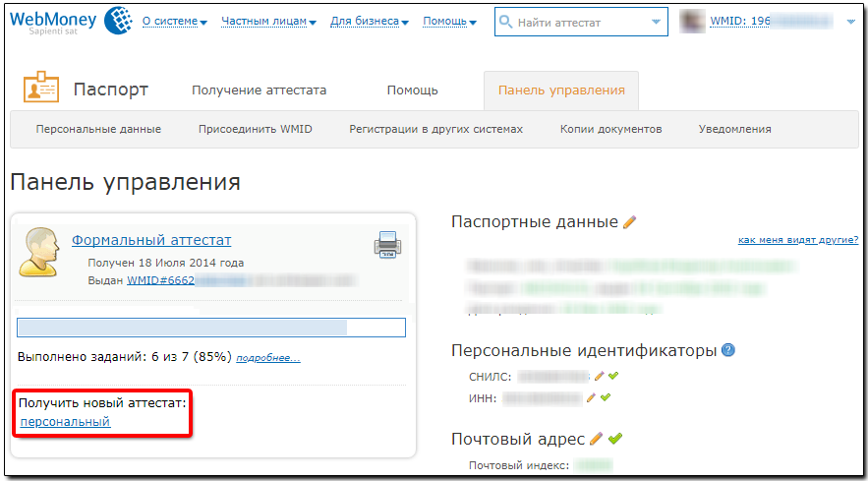Image resolution: width=868 pixels, height=481 pixels.
Task: Click the подробнее link
Action: tap(268, 358)
